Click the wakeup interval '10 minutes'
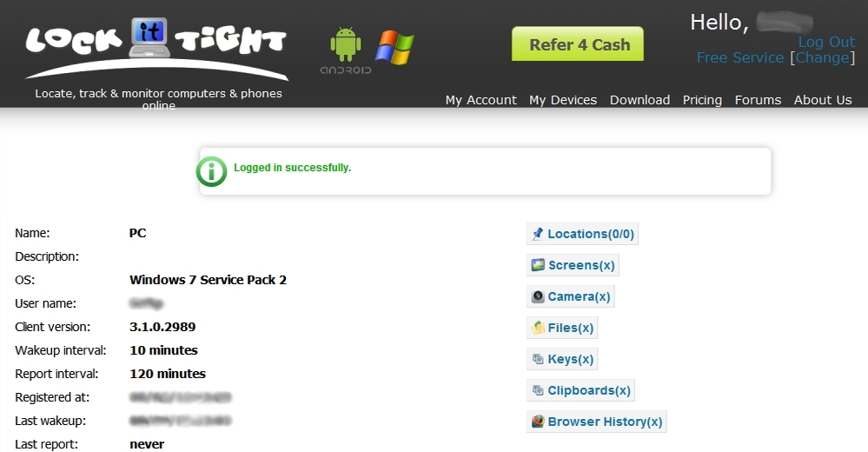The height and width of the screenshot is (452, 868). (x=164, y=350)
